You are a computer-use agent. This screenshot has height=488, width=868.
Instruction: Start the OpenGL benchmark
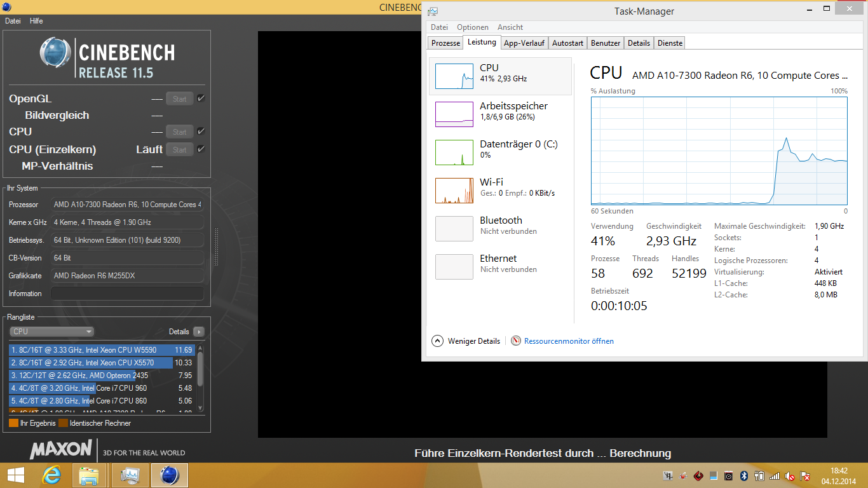[x=180, y=98]
